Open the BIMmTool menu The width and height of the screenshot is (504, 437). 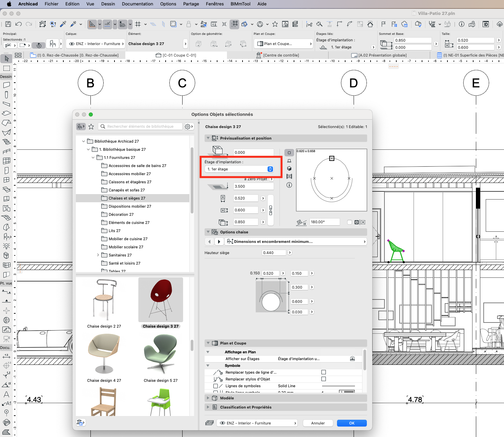[240, 4]
